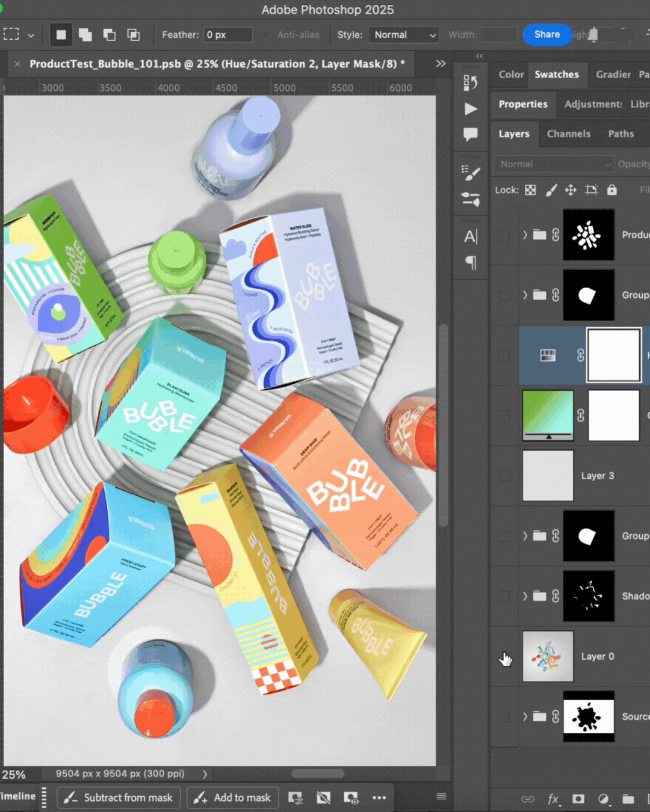
Task: Open the fx layer style menu
Action: [x=553, y=799]
